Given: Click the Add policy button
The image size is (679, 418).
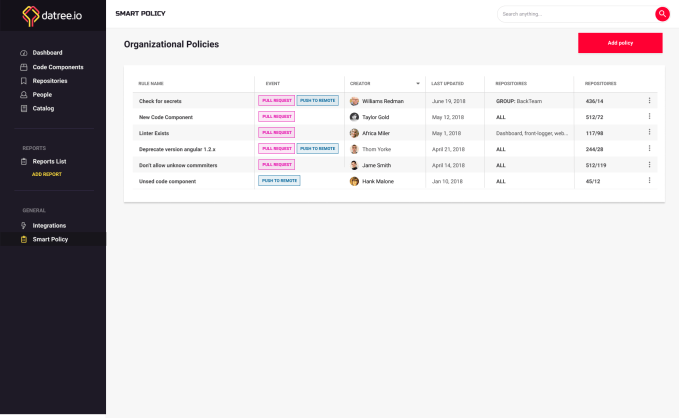Looking at the screenshot, I should [x=620, y=43].
